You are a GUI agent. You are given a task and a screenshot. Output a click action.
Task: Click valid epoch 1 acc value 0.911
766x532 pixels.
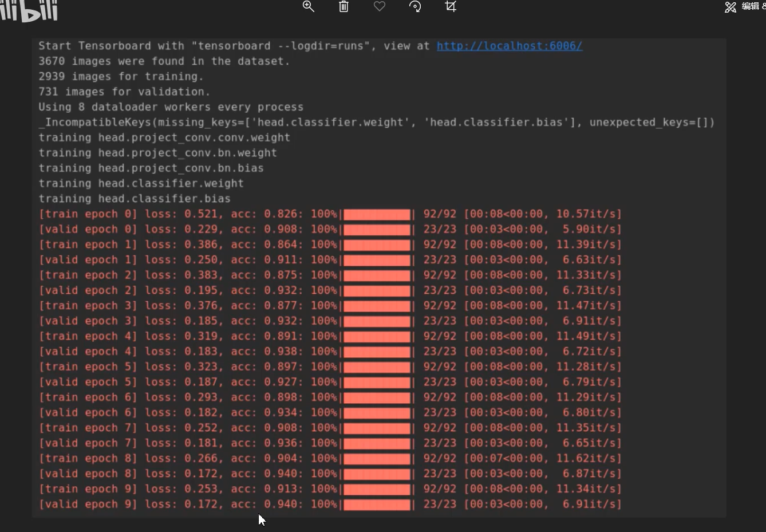(x=281, y=260)
